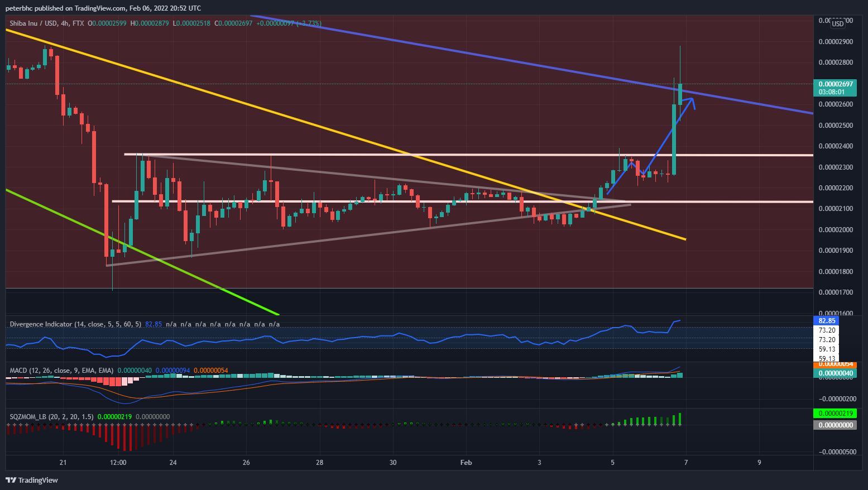Click the 7 date label on the time axis

click(x=686, y=463)
